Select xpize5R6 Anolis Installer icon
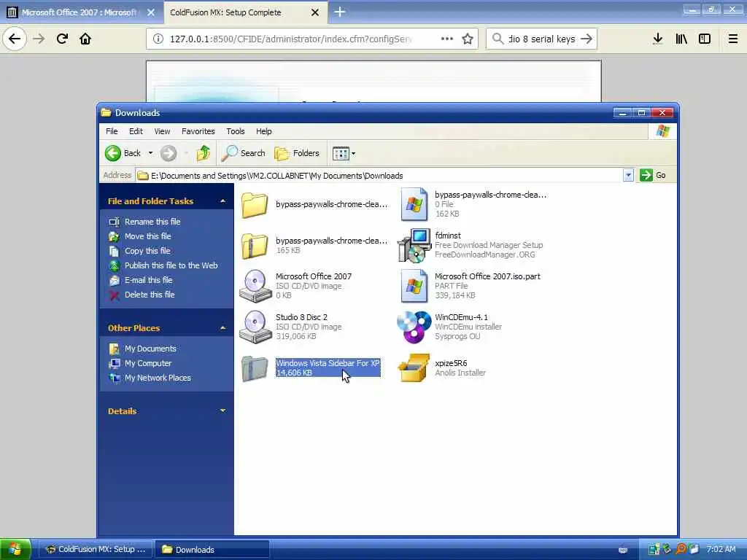Viewport: 747px width, 560px height. click(414, 367)
